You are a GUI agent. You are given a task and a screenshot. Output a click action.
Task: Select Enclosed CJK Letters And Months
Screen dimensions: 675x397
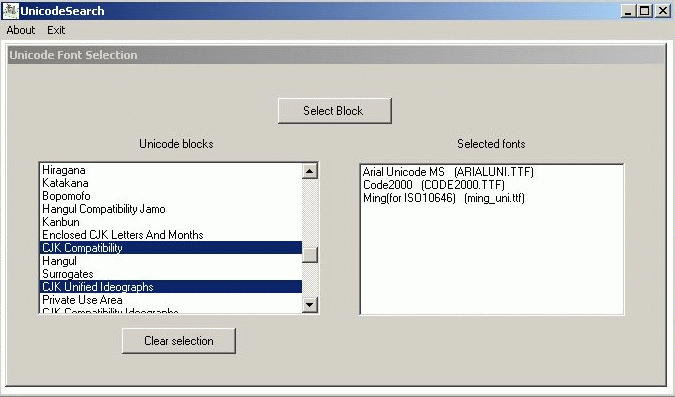tap(171, 235)
